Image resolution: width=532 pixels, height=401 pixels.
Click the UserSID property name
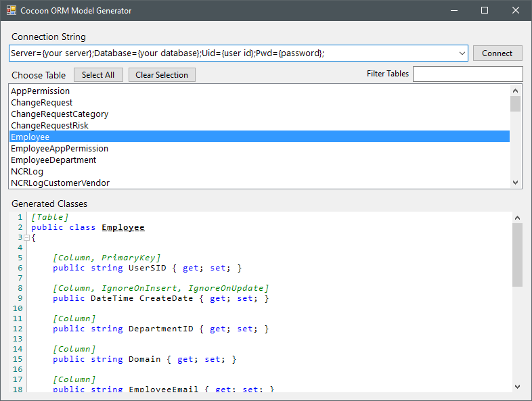(x=148, y=268)
